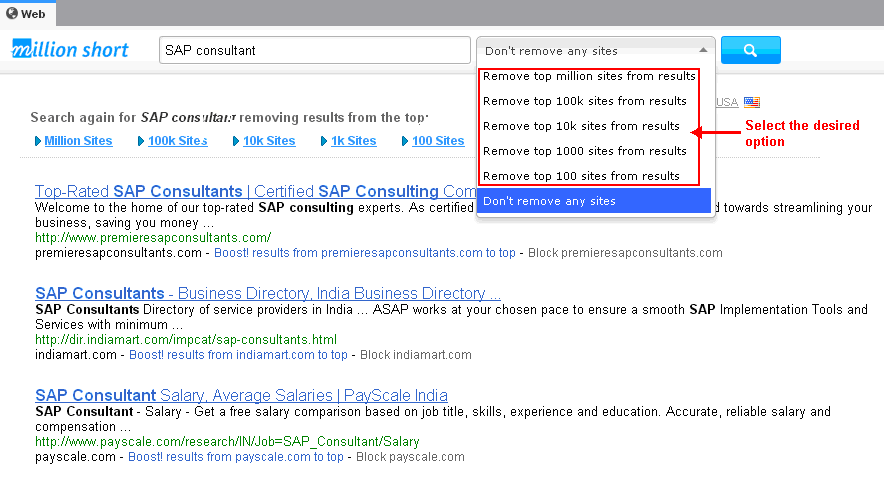Click the SAP consultant search field
The image size is (884, 479).
point(315,50)
